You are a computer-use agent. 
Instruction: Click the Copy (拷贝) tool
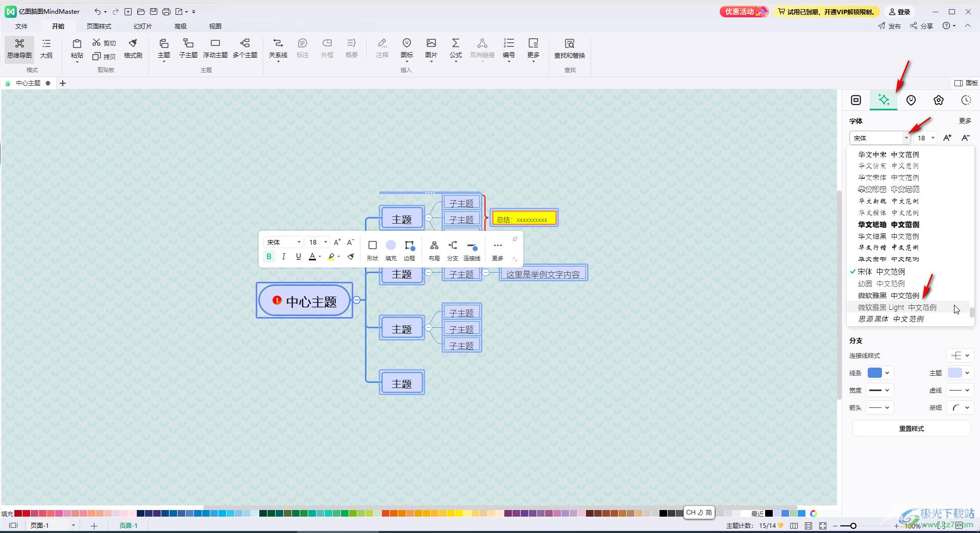coord(104,56)
